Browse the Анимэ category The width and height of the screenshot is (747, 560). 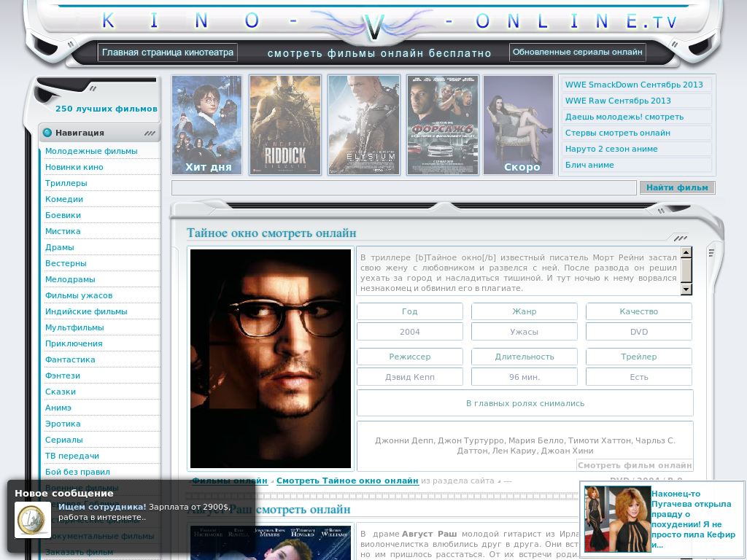[58, 408]
